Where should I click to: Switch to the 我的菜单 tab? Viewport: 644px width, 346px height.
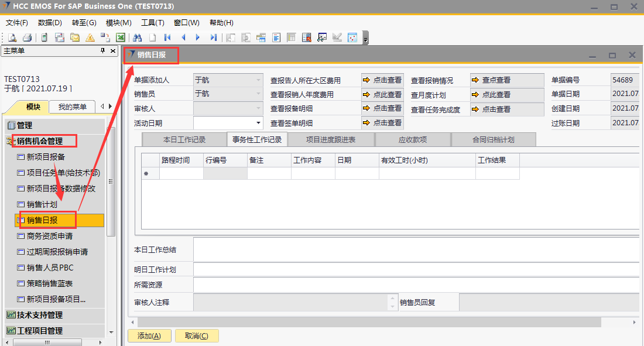pyautogui.click(x=71, y=107)
